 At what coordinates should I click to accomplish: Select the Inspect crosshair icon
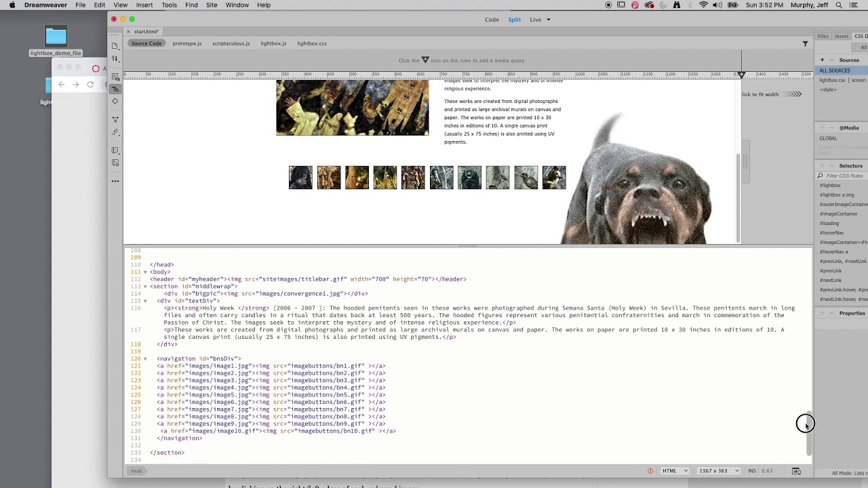(x=115, y=101)
